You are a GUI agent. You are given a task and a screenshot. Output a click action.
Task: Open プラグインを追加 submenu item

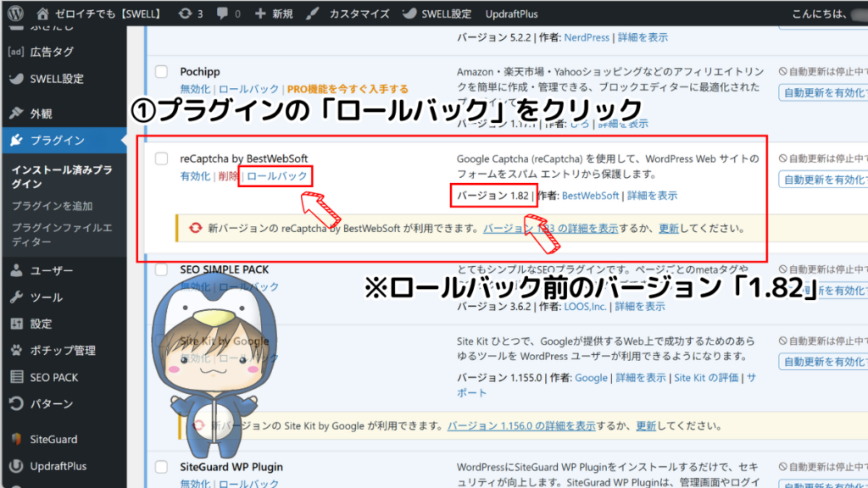pyautogui.click(x=52, y=206)
